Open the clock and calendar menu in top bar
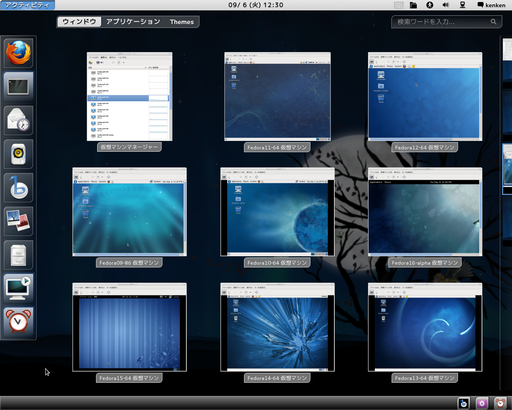 (256, 5)
